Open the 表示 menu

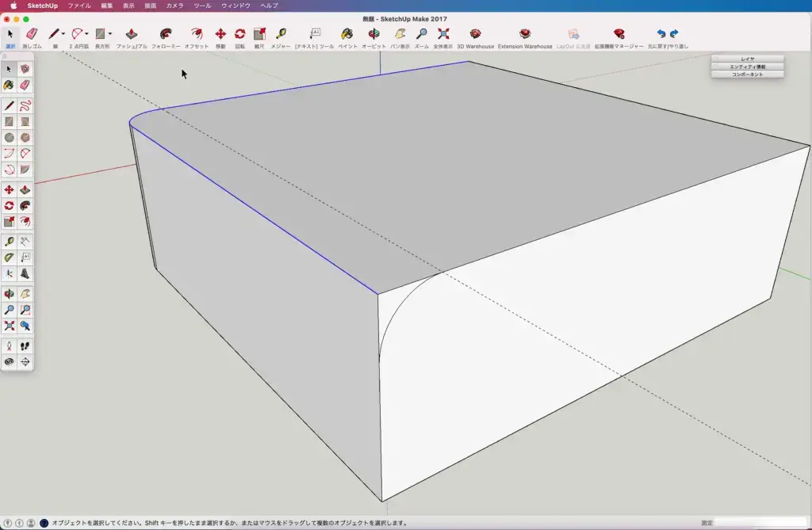pyautogui.click(x=128, y=6)
